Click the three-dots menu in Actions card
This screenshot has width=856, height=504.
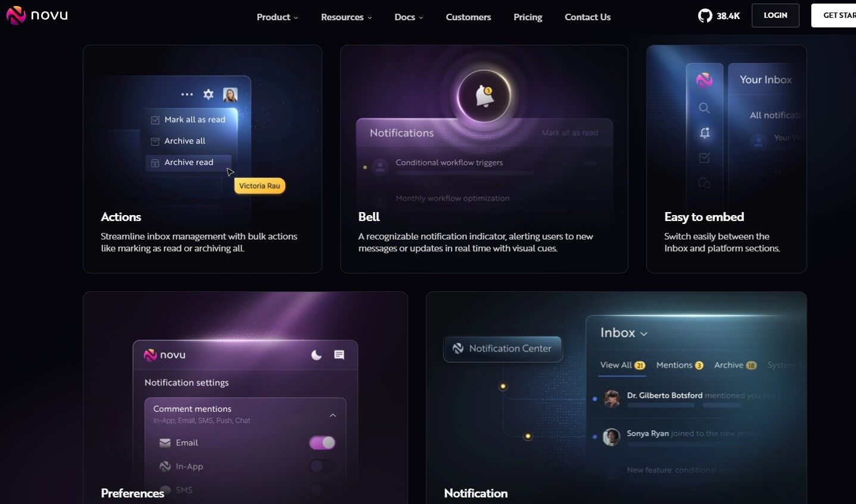[187, 94]
